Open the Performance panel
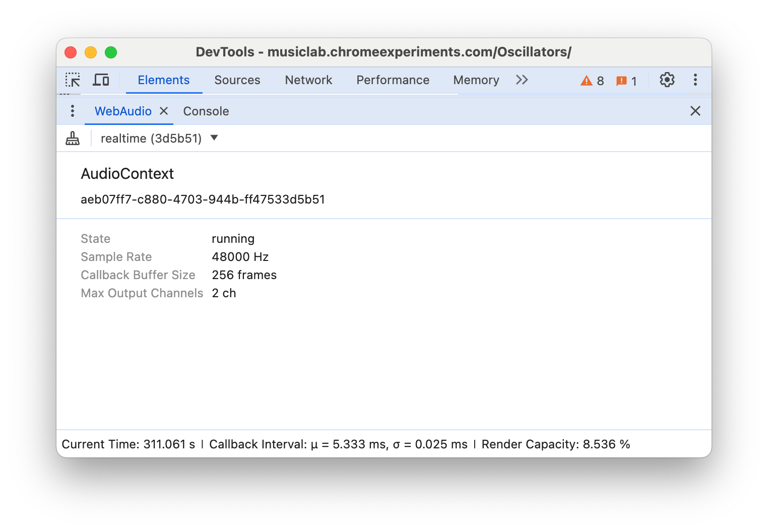 pyautogui.click(x=393, y=80)
